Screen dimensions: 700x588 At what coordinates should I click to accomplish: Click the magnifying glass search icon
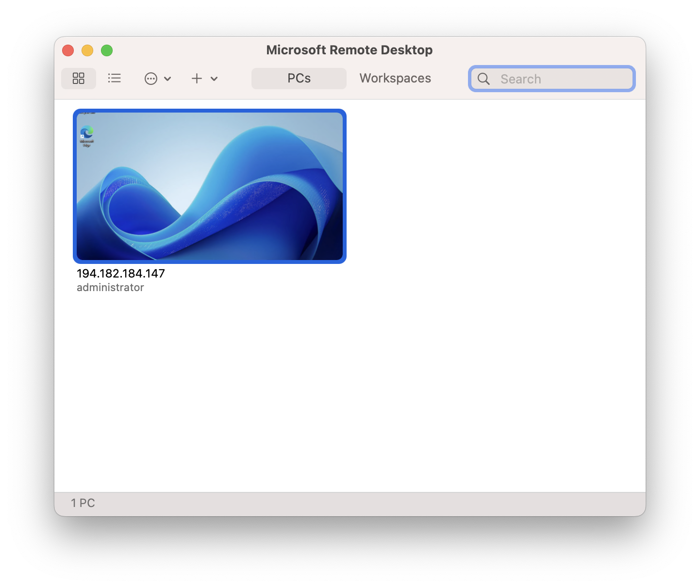(483, 79)
